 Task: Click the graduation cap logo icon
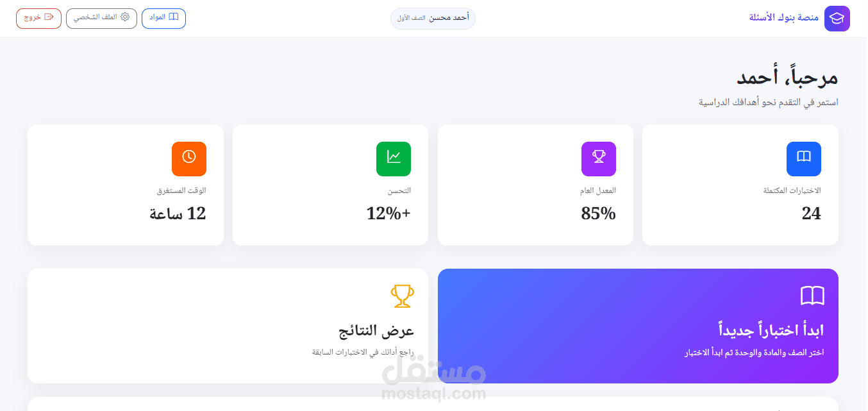pos(837,19)
